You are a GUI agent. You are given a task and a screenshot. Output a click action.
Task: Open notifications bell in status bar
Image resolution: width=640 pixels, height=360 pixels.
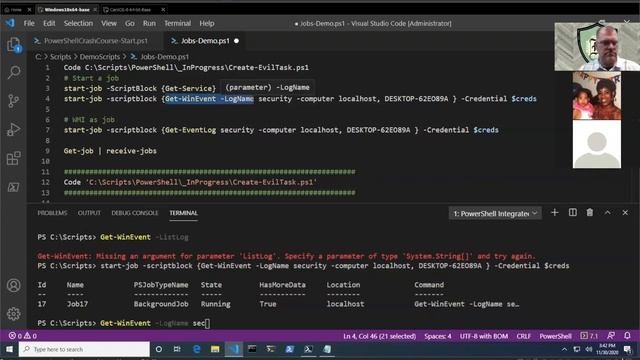pyautogui.click(x=627, y=336)
